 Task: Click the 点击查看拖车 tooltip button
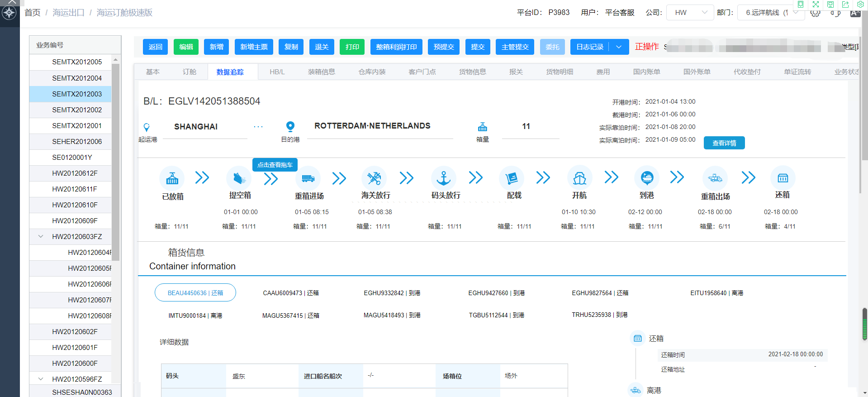[275, 165]
